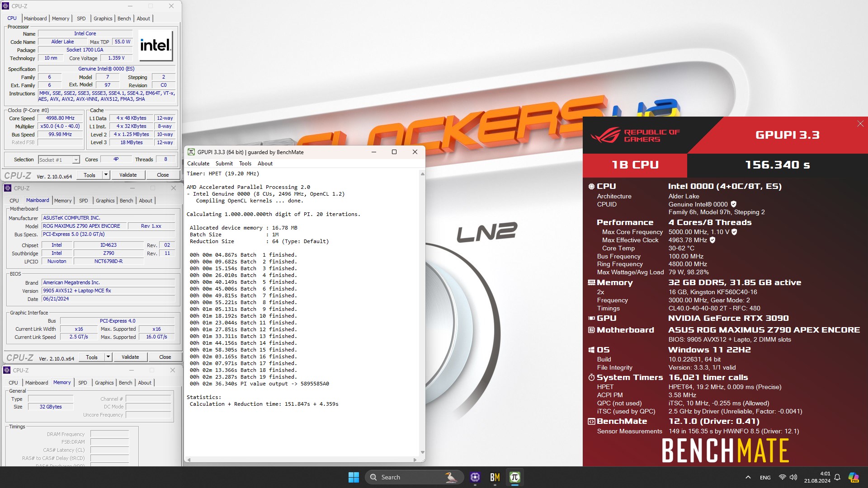The width and height of the screenshot is (868, 488).
Task: Click the bottom CPU-Z window title icon
Action: (x=7, y=371)
